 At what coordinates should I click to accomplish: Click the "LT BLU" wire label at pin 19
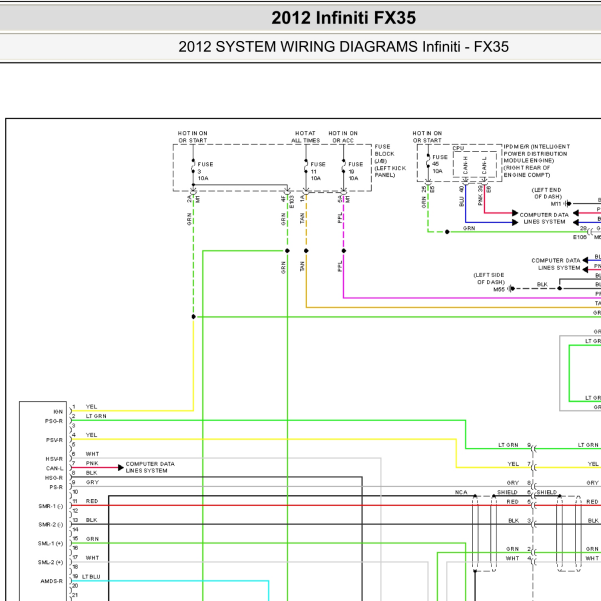(x=91, y=576)
